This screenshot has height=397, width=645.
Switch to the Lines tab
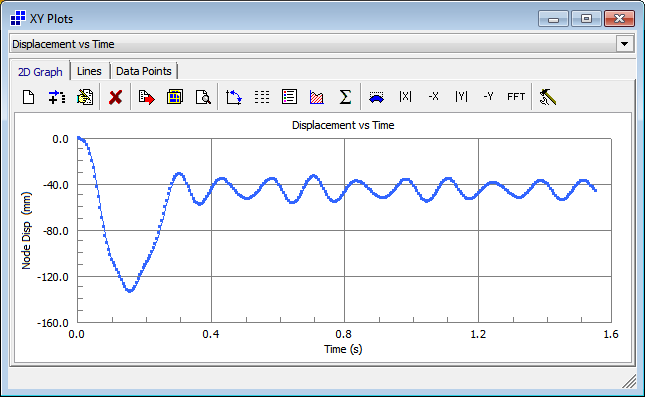tap(89, 71)
